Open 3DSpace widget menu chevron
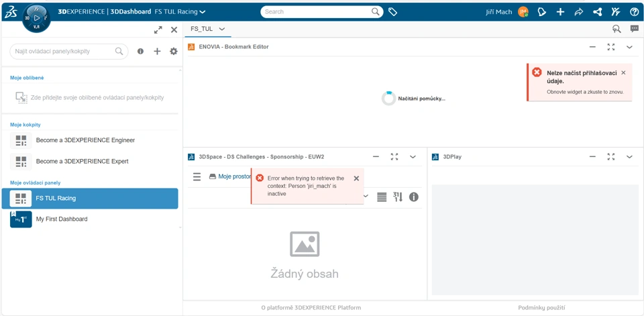This screenshot has height=316, width=644. (x=413, y=156)
